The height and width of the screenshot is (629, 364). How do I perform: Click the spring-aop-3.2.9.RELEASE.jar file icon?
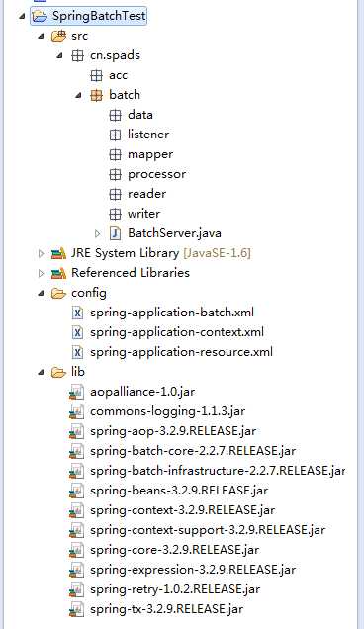tap(76, 431)
